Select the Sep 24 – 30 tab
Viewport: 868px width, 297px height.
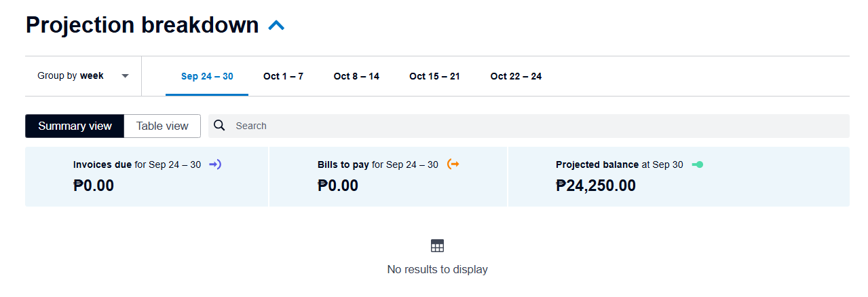[207, 76]
